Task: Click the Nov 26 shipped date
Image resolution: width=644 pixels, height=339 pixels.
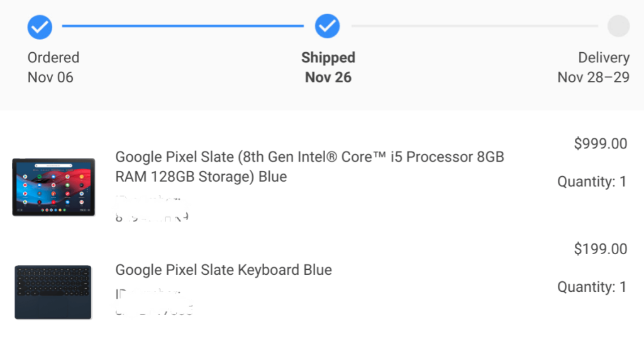Action: click(x=328, y=77)
